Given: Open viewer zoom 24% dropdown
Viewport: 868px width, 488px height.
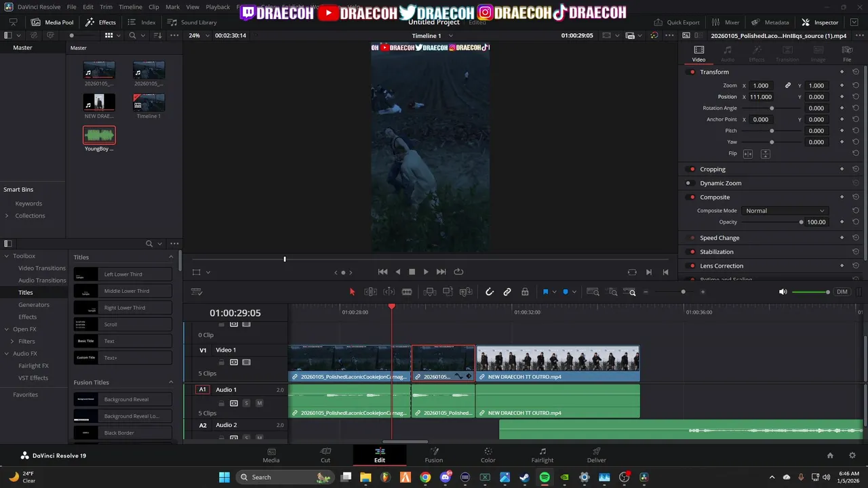Looking at the screenshot, I should tap(198, 35).
